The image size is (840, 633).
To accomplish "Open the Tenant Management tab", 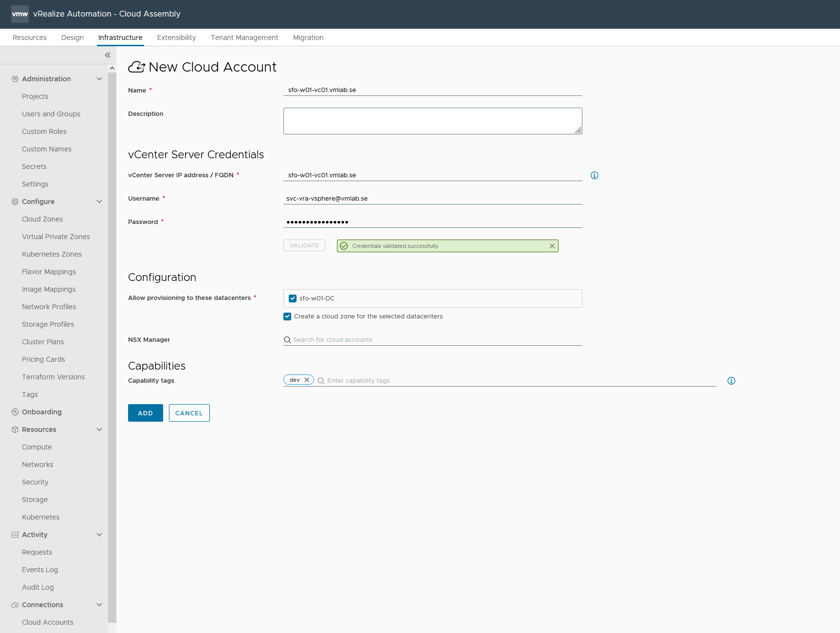I will click(244, 37).
